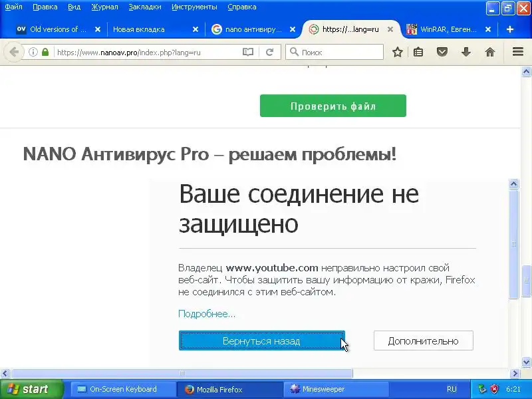Open site information via the info icon
Image resolution: width=532 pixels, height=399 pixels.
(x=33, y=53)
